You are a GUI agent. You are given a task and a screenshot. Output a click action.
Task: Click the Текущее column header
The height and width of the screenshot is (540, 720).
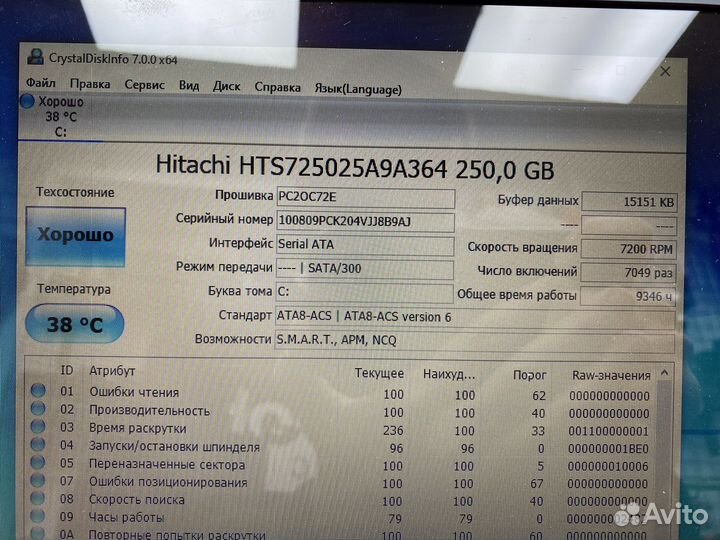(379, 374)
